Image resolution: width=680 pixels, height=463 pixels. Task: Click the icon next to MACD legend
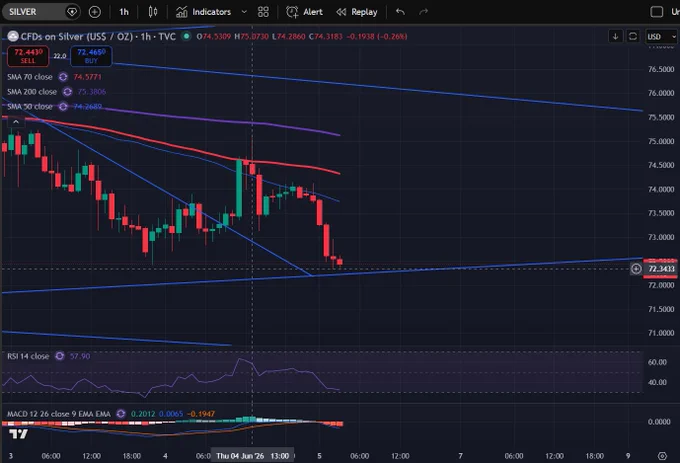pos(121,414)
